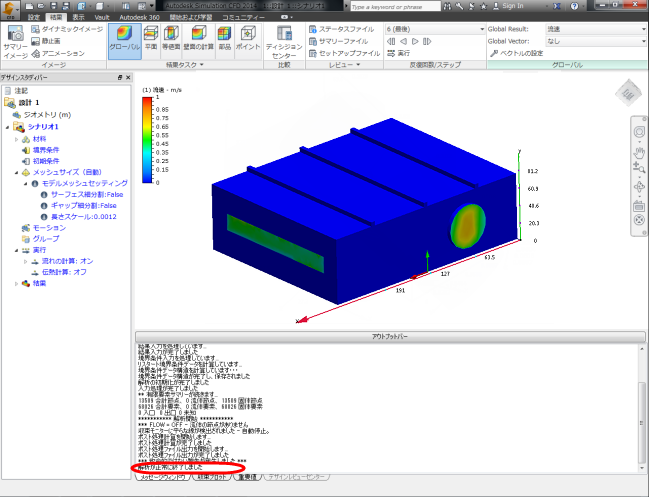Activate the zoom navigation tool
The width and height of the screenshot is (649, 497).
tap(639, 167)
